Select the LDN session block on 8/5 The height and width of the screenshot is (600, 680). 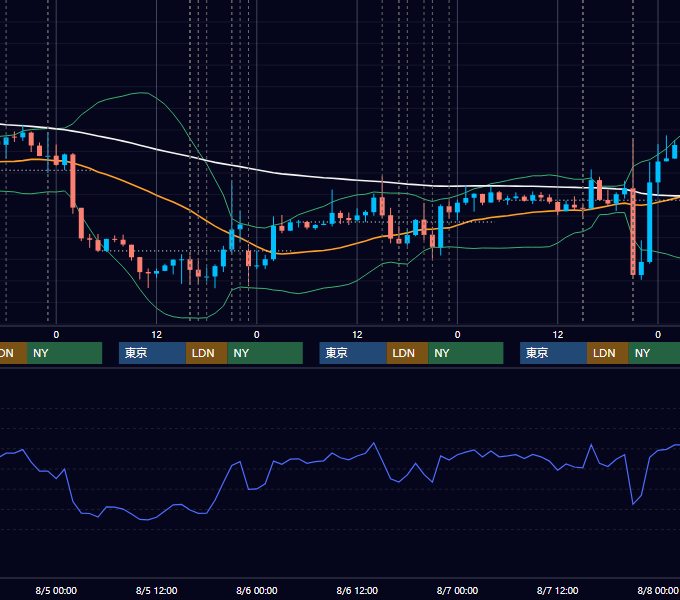tap(206, 353)
